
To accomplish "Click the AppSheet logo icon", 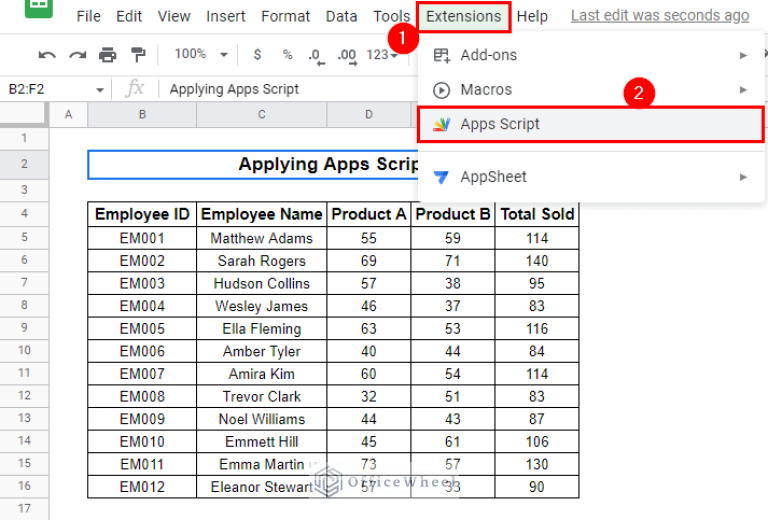I will coord(441,177).
